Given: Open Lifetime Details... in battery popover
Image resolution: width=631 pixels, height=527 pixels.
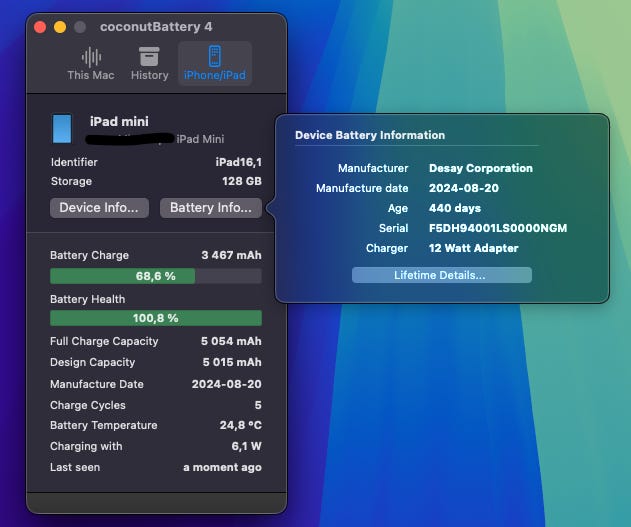Looking at the screenshot, I should pos(441,275).
